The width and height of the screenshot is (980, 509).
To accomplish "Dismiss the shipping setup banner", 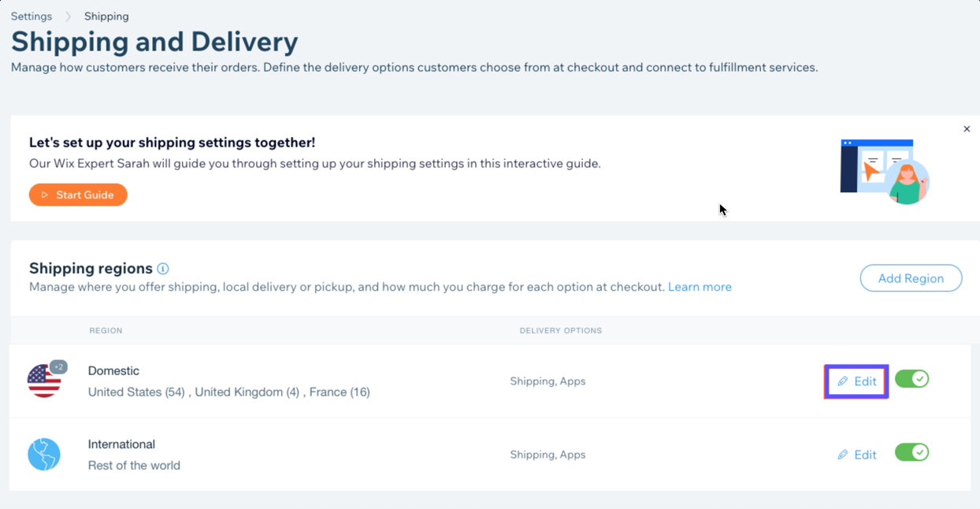I will point(967,128).
